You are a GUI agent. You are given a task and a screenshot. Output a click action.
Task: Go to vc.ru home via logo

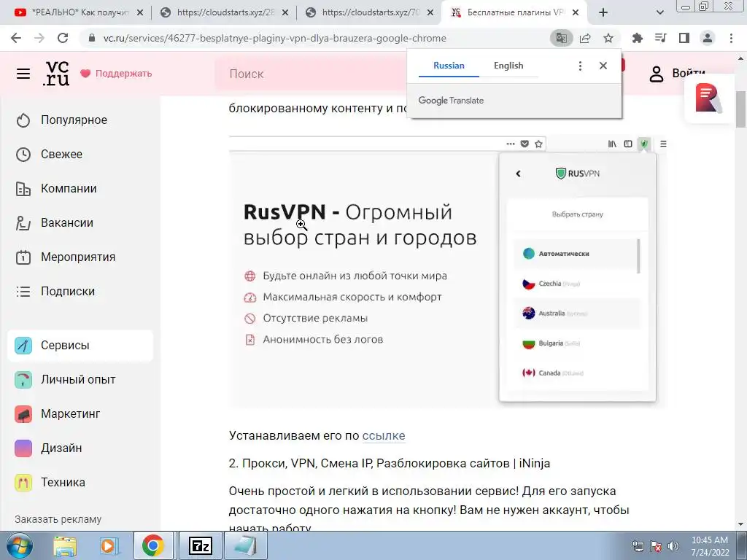(x=56, y=74)
